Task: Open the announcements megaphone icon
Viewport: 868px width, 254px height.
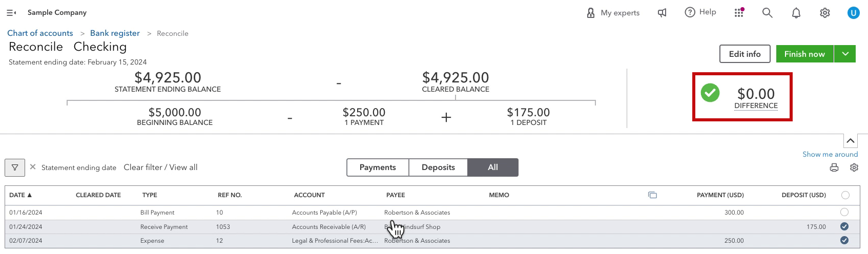Action: (x=662, y=13)
